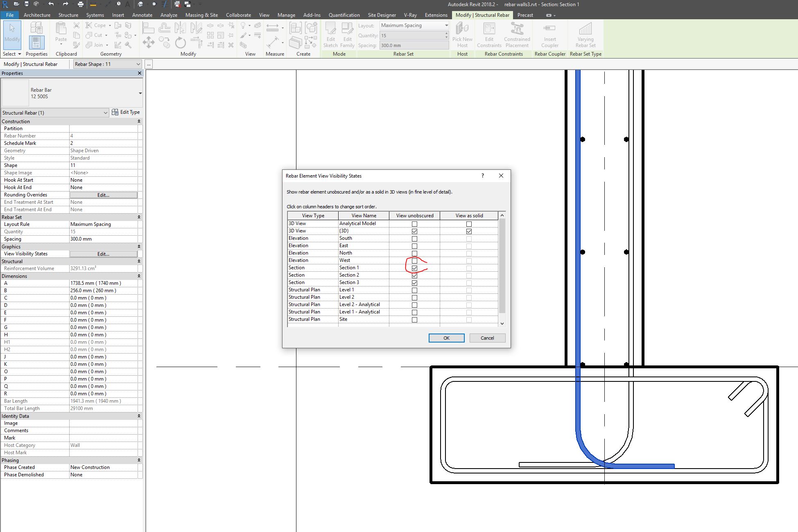Switch to the Precast ribbon tab
798x532 pixels.
(x=525, y=15)
